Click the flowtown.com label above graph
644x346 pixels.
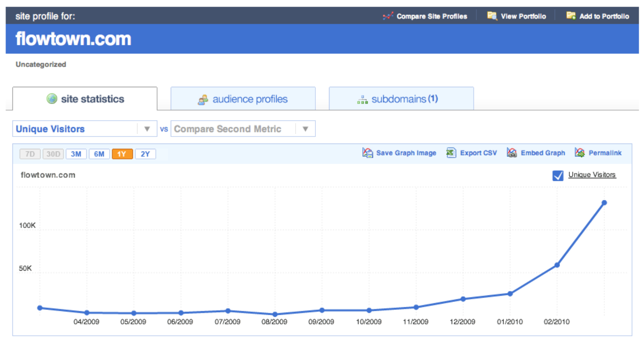point(48,175)
